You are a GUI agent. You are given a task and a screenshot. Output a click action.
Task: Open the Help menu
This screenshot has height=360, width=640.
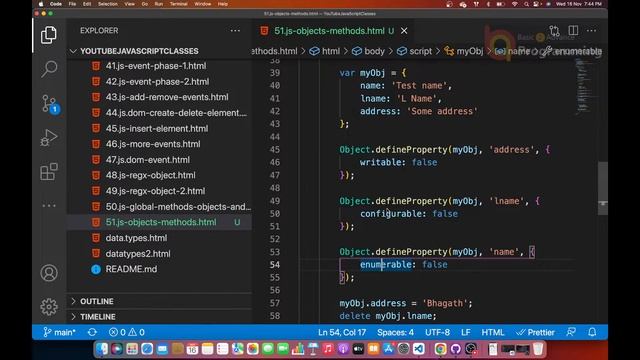[x=223, y=4]
